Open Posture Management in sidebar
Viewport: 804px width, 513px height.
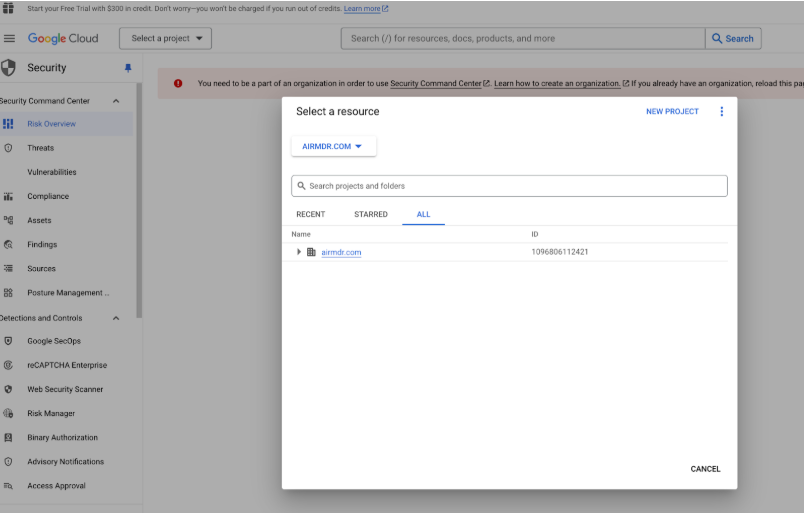(68, 292)
